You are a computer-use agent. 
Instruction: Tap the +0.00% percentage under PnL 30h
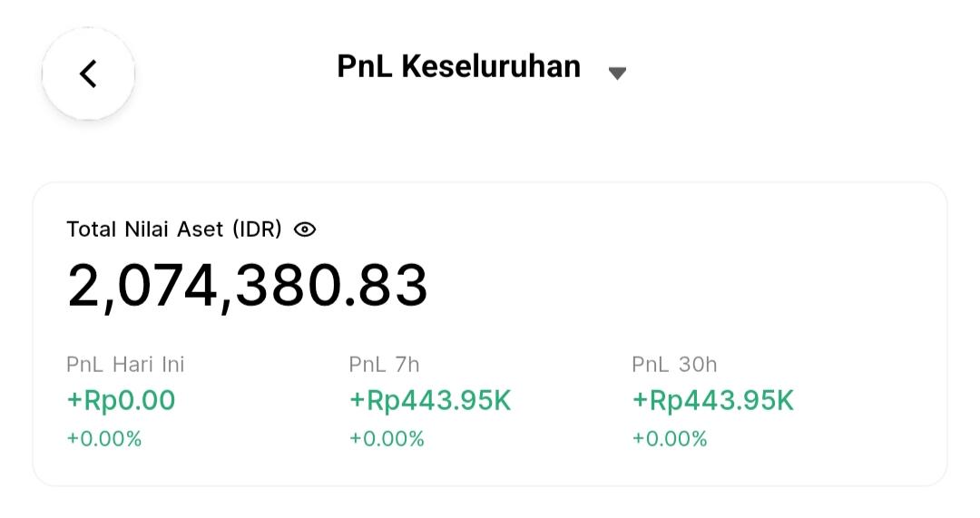tap(670, 439)
